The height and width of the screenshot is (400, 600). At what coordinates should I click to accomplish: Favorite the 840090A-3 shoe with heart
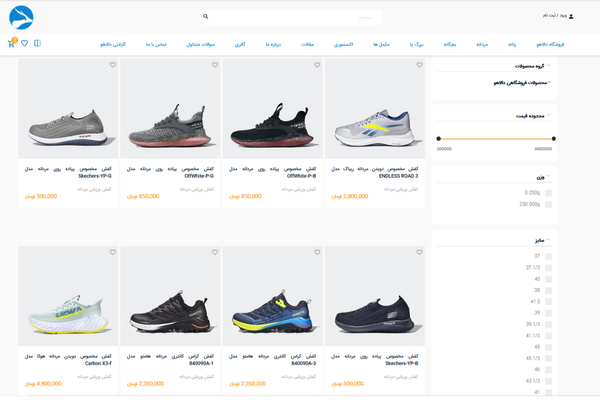point(317,252)
